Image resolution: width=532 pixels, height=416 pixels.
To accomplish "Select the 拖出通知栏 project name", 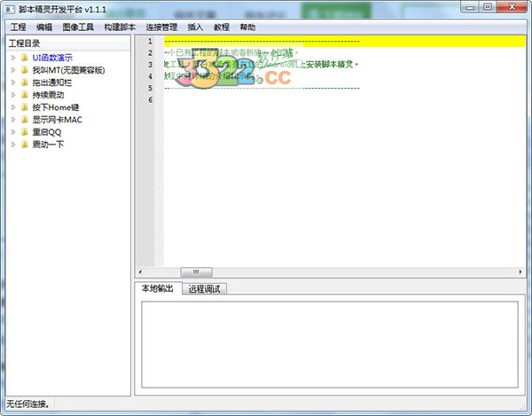I will pos(52,82).
